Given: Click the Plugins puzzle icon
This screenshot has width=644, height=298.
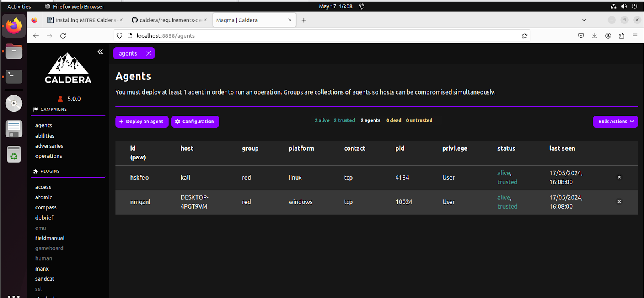Looking at the screenshot, I should (x=36, y=171).
